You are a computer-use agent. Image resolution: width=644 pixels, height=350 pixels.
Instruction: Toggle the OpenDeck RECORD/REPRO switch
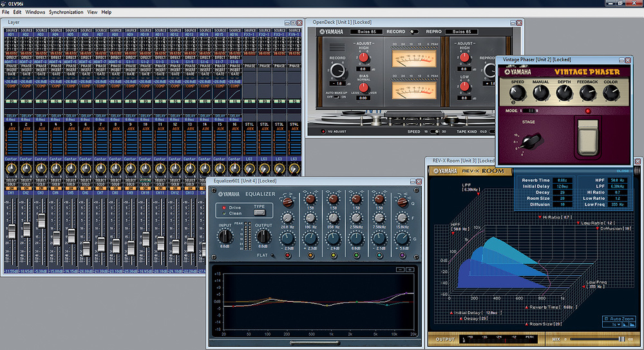(x=413, y=31)
